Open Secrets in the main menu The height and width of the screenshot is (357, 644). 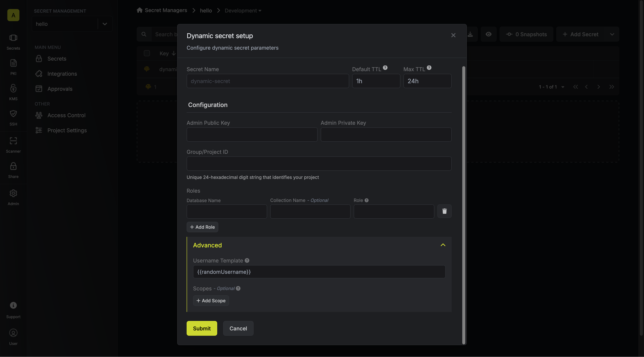57,58
